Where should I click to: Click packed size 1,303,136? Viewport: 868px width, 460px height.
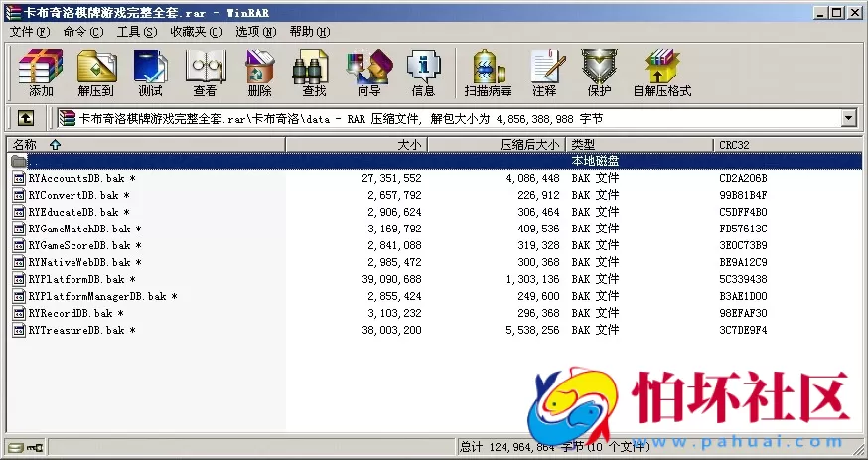click(532, 279)
